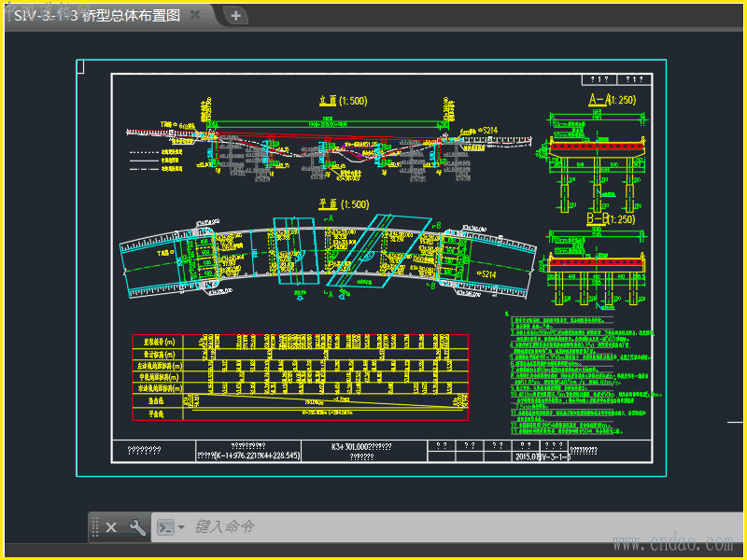Click the 设计高程(m) table row header
The height and width of the screenshot is (560, 747).
(x=158, y=355)
